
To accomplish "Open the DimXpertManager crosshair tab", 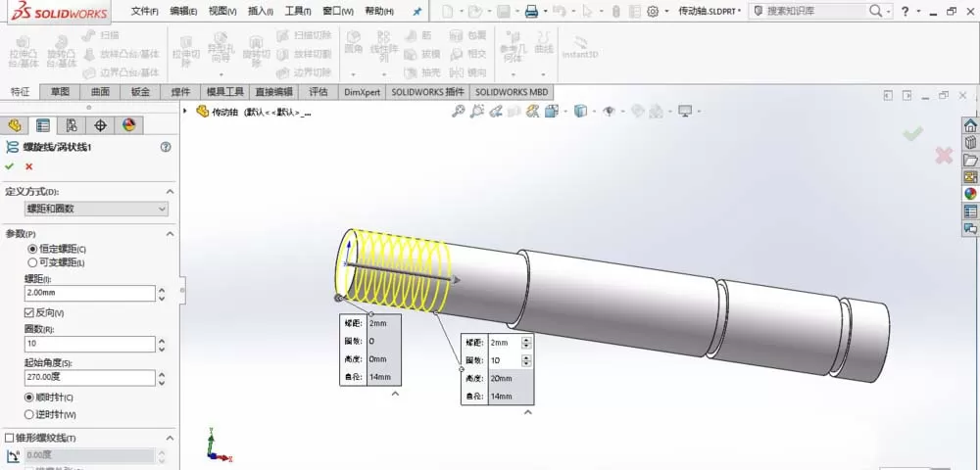I will (x=100, y=125).
